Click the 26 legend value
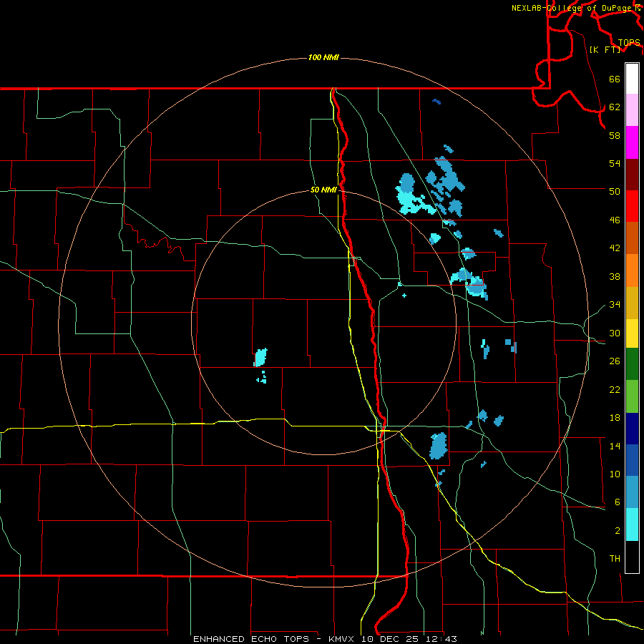 [x=615, y=361]
